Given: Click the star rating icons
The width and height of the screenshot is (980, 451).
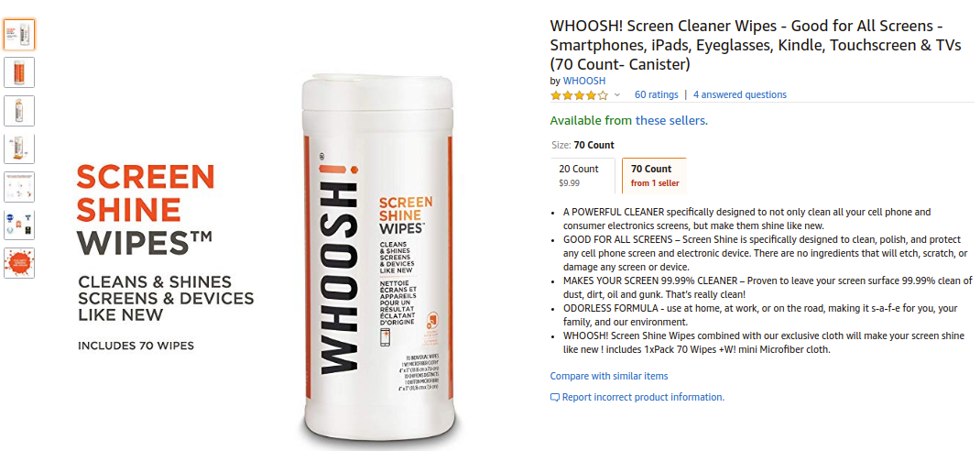Looking at the screenshot, I should (x=579, y=95).
